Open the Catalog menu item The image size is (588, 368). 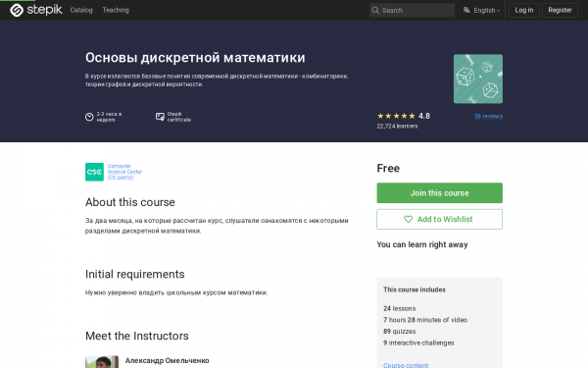pyautogui.click(x=81, y=10)
